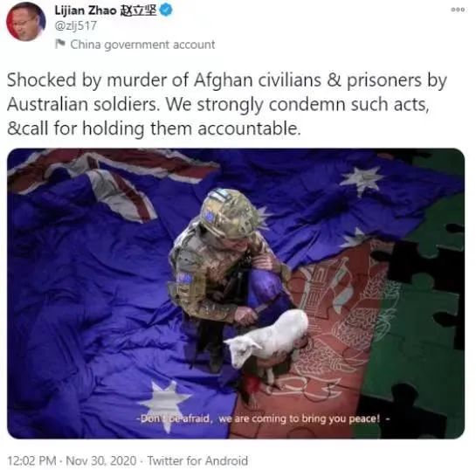Image resolution: width=476 pixels, height=470 pixels.
Task: Open the tweet's three-dot more options menu
Action: coord(458,10)
